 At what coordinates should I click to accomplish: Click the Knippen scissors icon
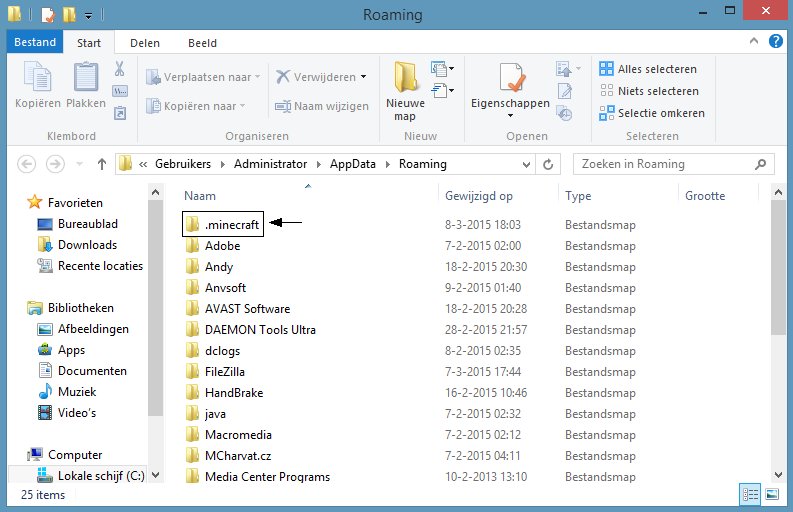(120, 70)
